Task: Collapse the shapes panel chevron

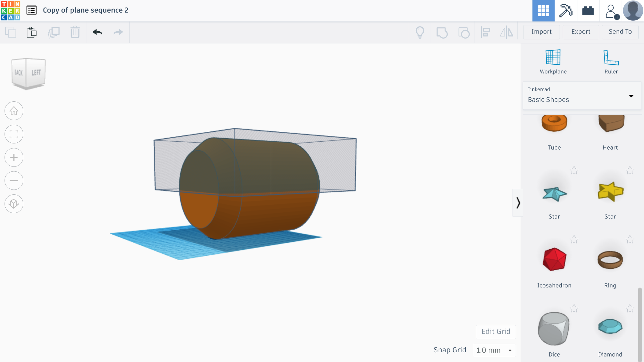Action: pos(518,203)
